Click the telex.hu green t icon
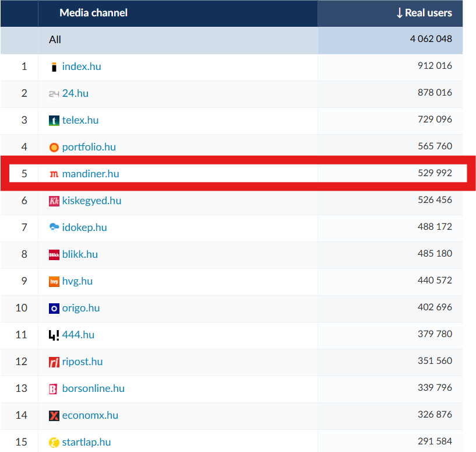476x452 pixels. coord(54,121)
